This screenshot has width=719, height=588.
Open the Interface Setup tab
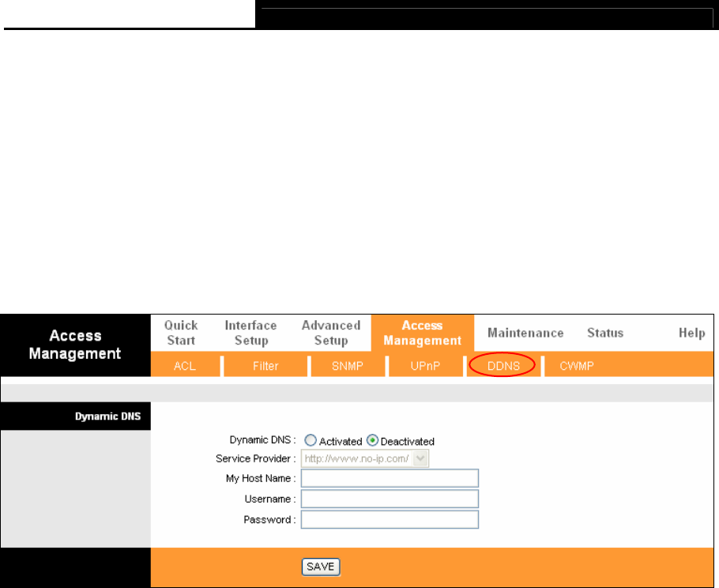[x=250, y=333]
